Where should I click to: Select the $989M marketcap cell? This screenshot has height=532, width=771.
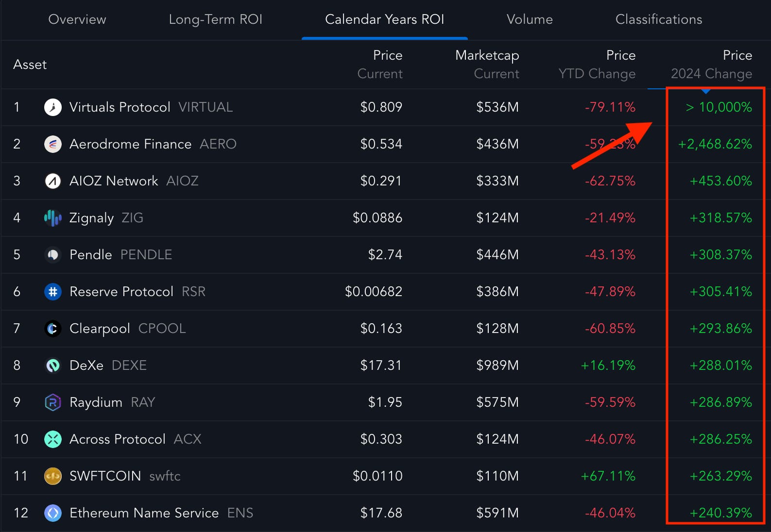[497, 365]
